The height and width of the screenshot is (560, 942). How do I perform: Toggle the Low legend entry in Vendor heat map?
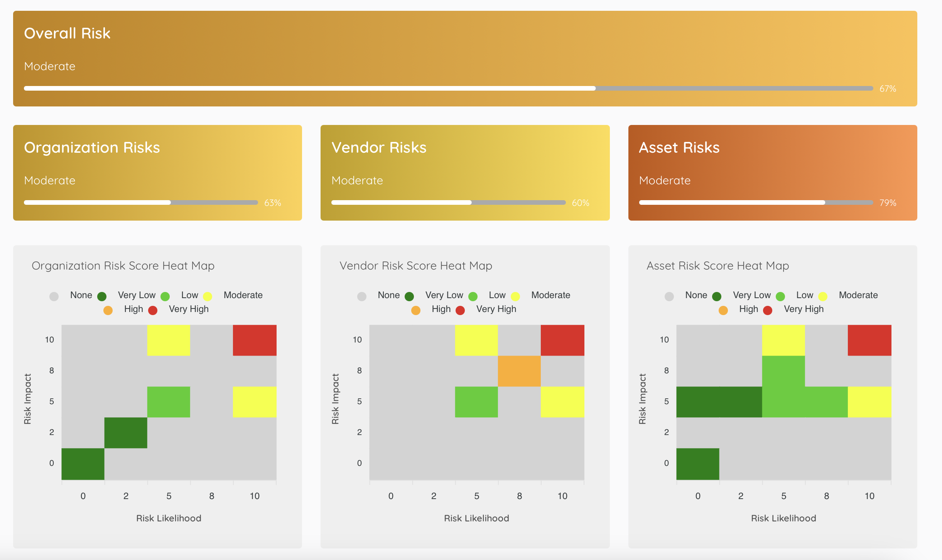473,296
